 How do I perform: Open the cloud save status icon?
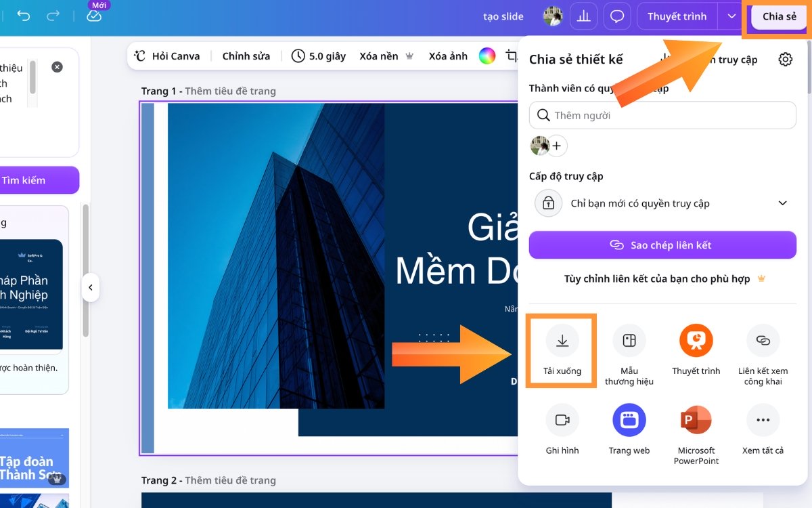tap(94, 16)
